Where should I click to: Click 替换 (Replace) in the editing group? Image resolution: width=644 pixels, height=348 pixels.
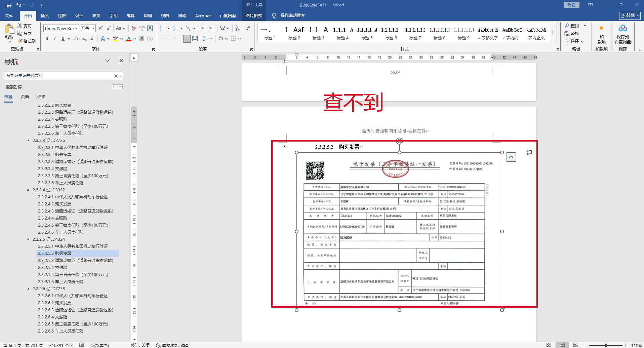point(572,34)
